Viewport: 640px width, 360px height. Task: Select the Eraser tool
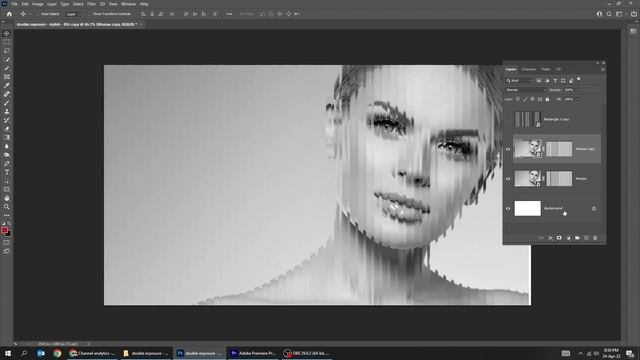[x=7, y=129]
